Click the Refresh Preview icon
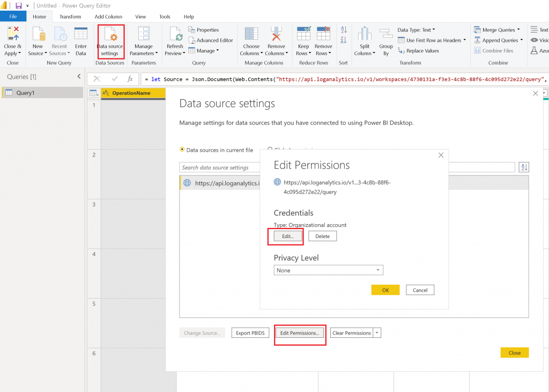Screen dimensions: 549x392 (175, 35)
